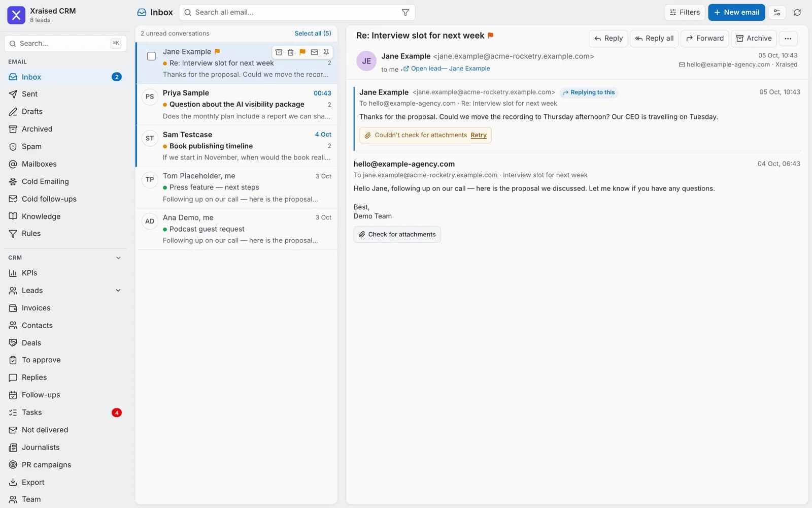Toggle the flag beside the email subject heading

490,36
